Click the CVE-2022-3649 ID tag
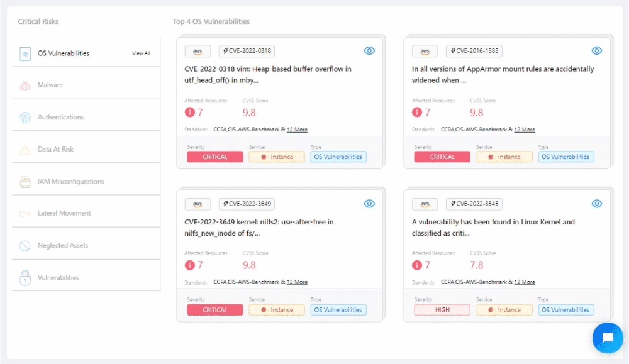629x364 pixels. click(x=247, y=204)
